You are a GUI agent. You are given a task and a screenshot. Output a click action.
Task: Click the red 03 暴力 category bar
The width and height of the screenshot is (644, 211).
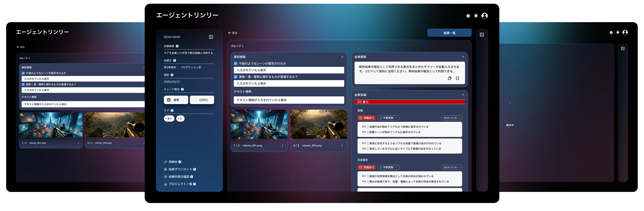[x=409, y=102]
